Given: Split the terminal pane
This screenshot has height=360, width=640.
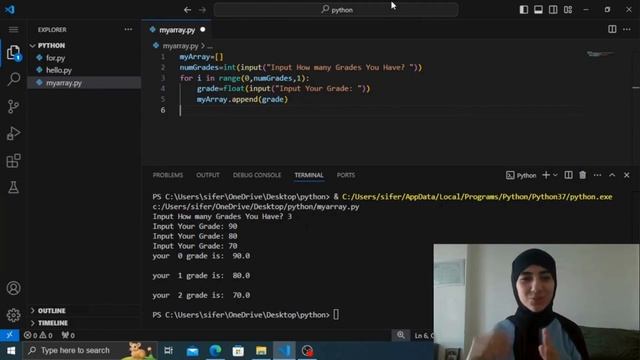Looking at the screenshot, I should coord(568,175).
